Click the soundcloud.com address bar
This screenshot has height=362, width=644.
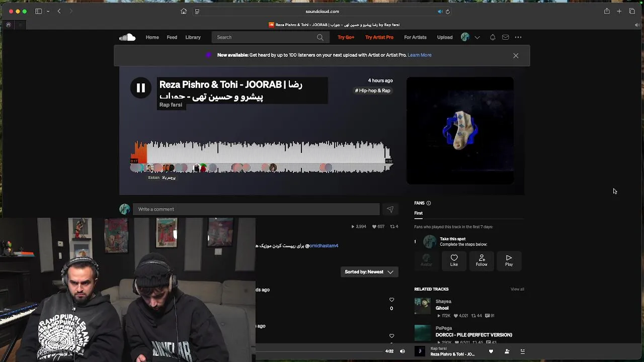click(322, 12)
